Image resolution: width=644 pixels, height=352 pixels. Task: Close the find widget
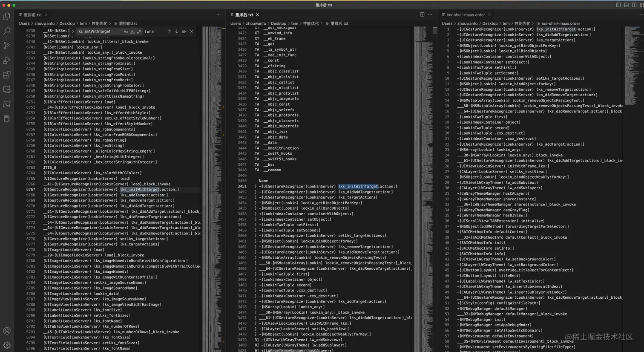tap(191, 32)
